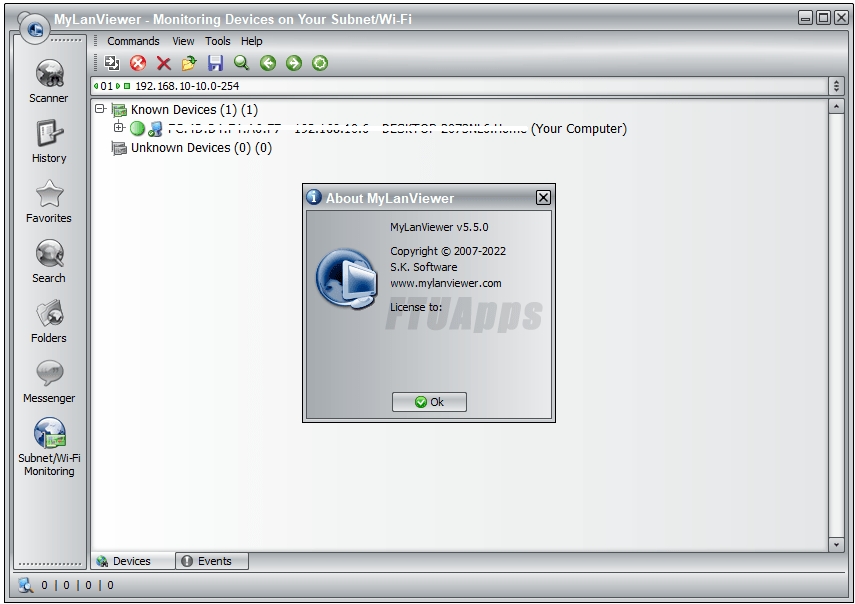Click the Unknown Devices folder icon
Viewport: 855px width, 604px height.
tap(119, 148)
